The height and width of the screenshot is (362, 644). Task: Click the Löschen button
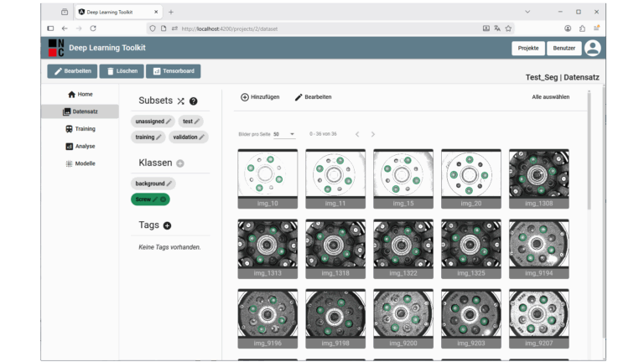[122, 71]
